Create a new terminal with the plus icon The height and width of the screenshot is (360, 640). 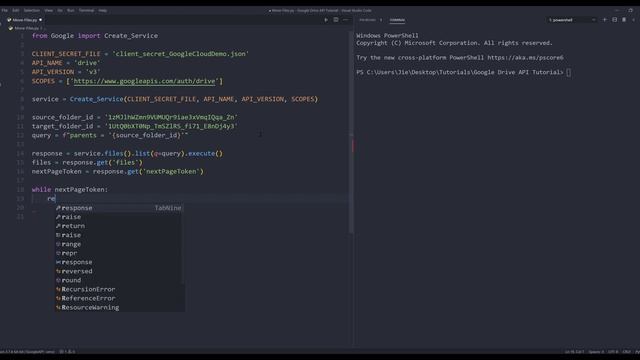[x=605, y=20]
